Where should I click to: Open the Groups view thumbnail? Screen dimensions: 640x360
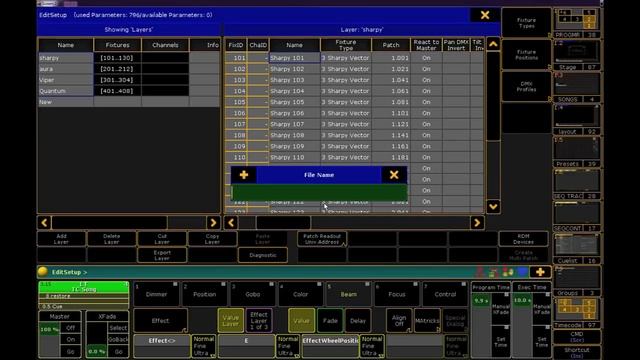tap(577, 281)
